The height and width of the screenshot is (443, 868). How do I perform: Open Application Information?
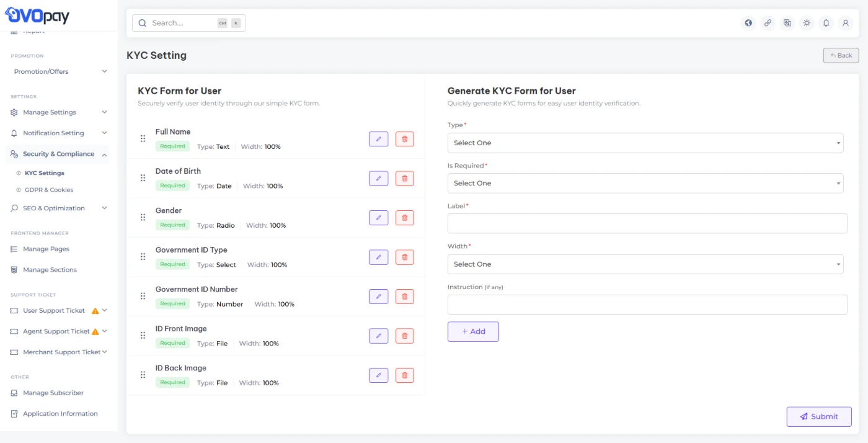pyautogui.click(x=60, y=414)
